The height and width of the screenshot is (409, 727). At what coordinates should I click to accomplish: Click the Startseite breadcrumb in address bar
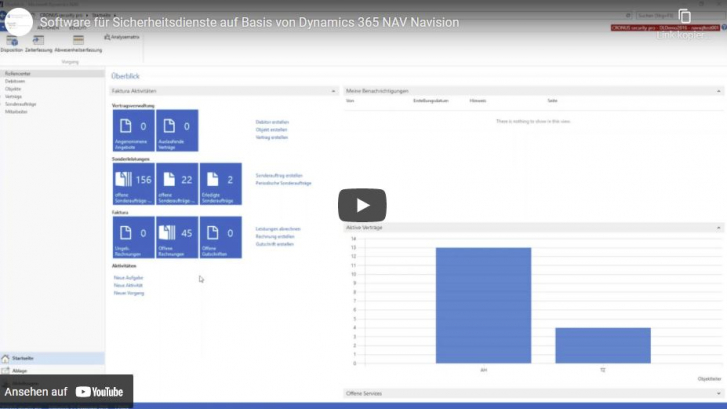(x=101, y=15)
